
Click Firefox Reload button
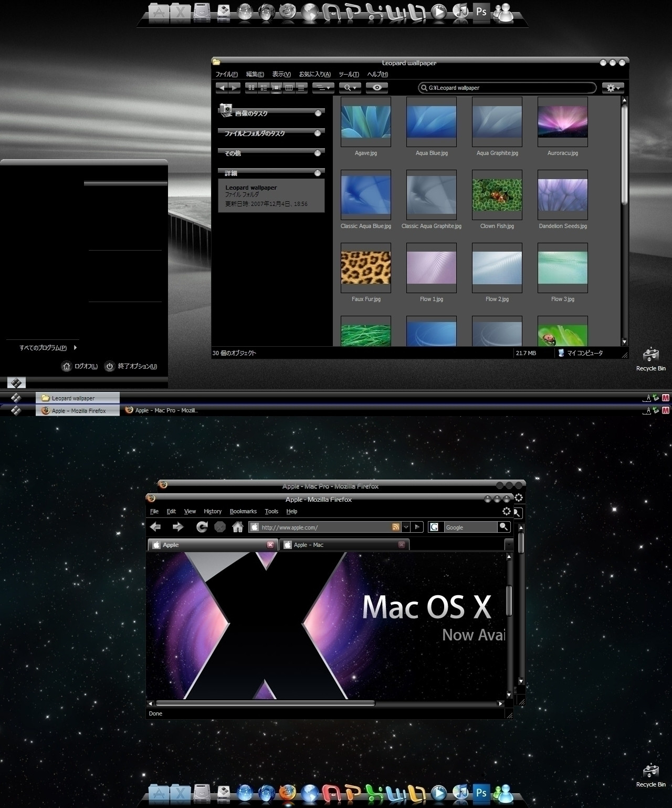click(x=202, y=526)
